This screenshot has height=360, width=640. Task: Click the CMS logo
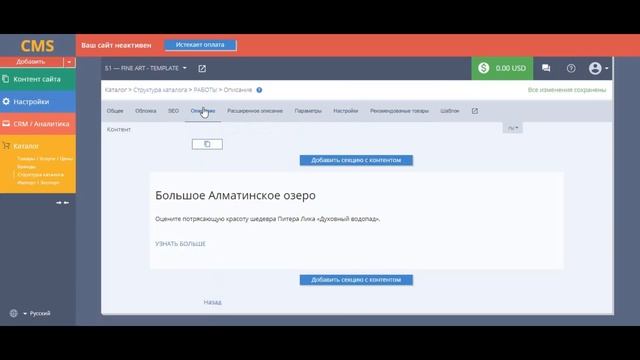pyautogui.click(x=38, y=45)
